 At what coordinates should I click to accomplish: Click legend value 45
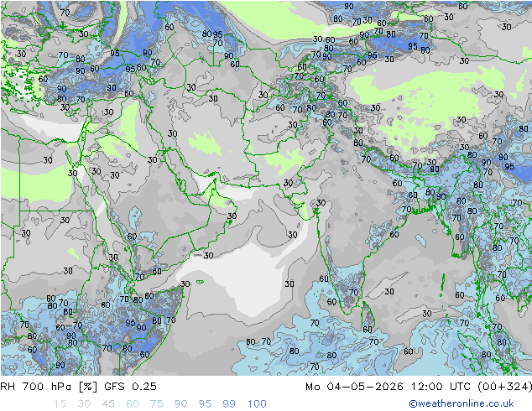(108, 404)
